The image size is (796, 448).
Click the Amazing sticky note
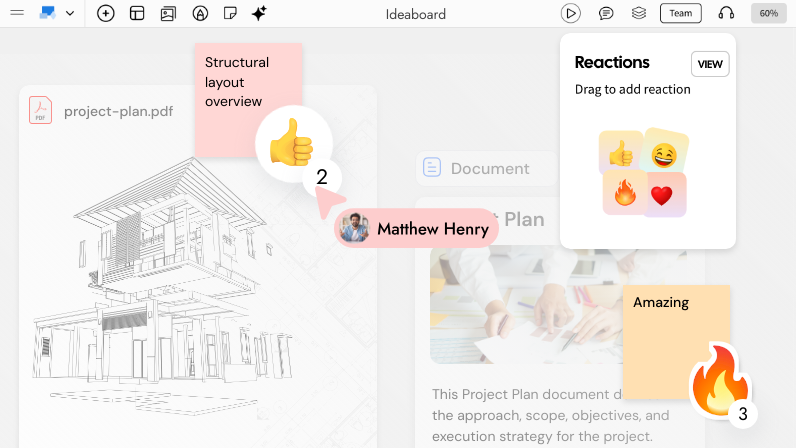point(676,341)
